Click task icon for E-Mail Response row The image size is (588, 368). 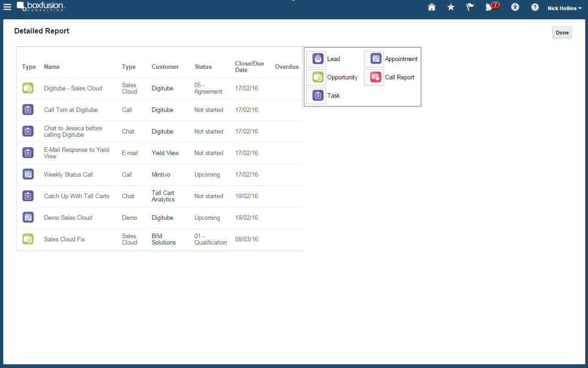point(28,153)
